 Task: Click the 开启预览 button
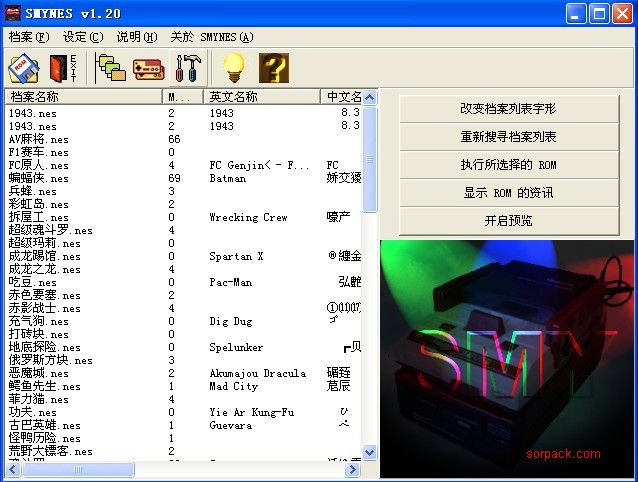pyautogui.click(x=508, y=220)
